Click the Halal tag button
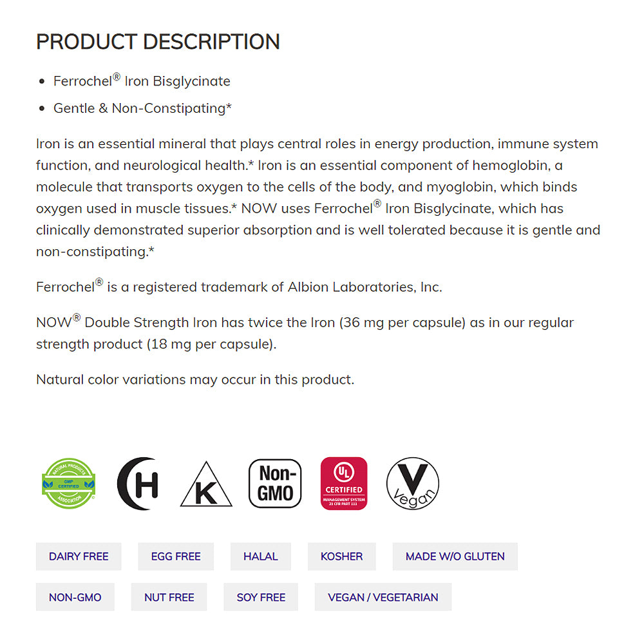The image size is (644, 644). (261, 556)
